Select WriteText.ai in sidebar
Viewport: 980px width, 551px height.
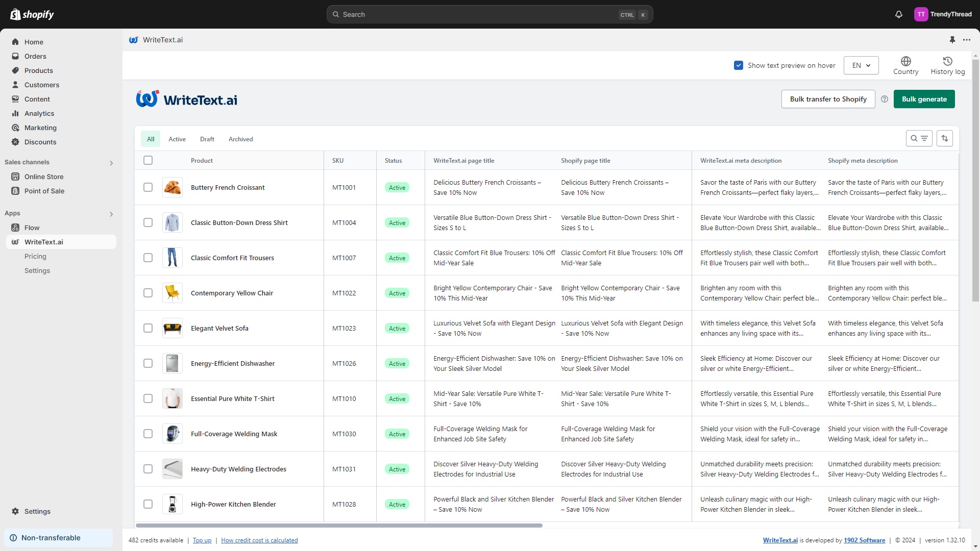61,242
